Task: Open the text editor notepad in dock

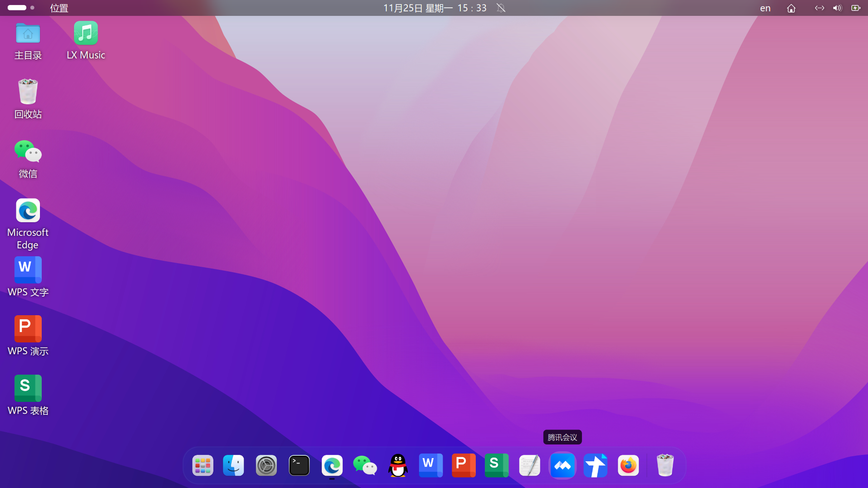Action: coord(530,465)
